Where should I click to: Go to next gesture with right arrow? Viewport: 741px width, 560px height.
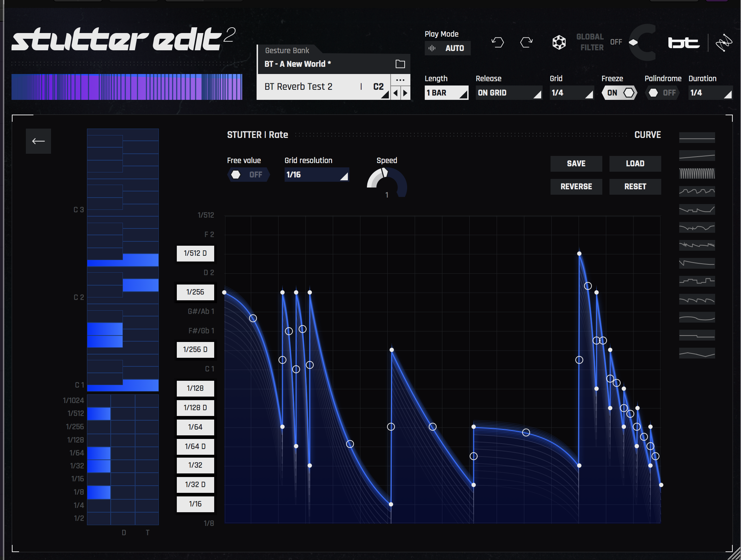[405, 93]
